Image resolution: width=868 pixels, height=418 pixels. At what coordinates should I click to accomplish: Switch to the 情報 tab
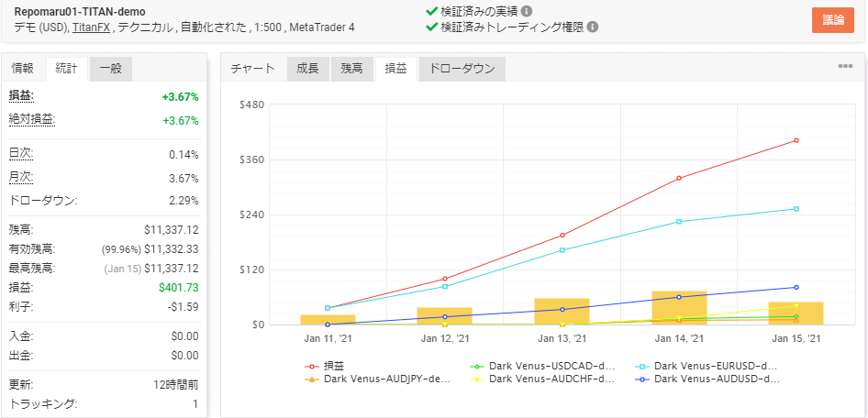tap(23, 68)
